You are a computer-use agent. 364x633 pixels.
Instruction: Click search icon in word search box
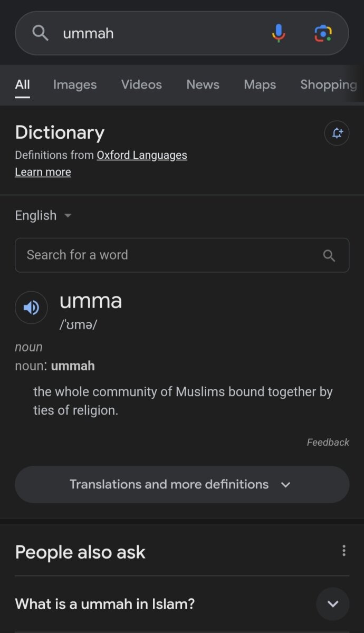(x=329, y=255)
